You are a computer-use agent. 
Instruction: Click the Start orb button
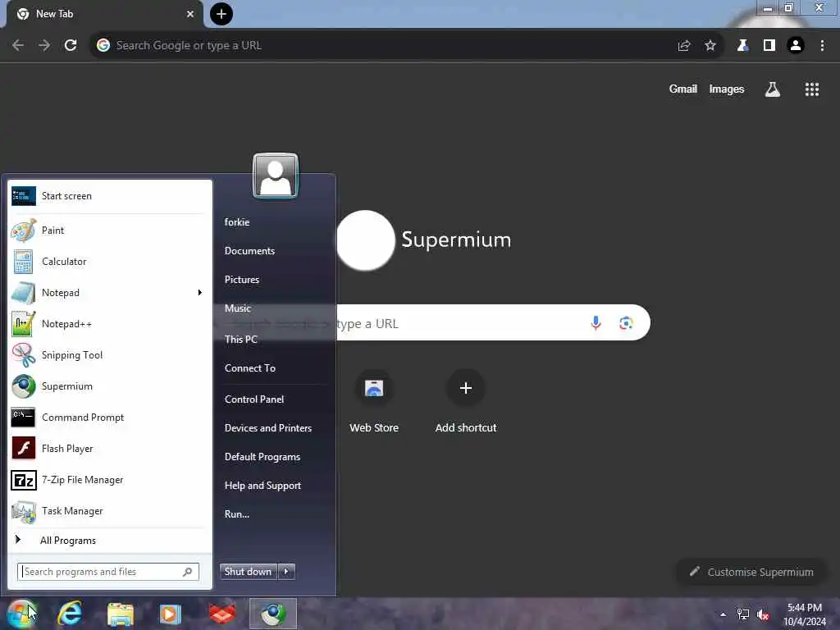coord(21,614)
